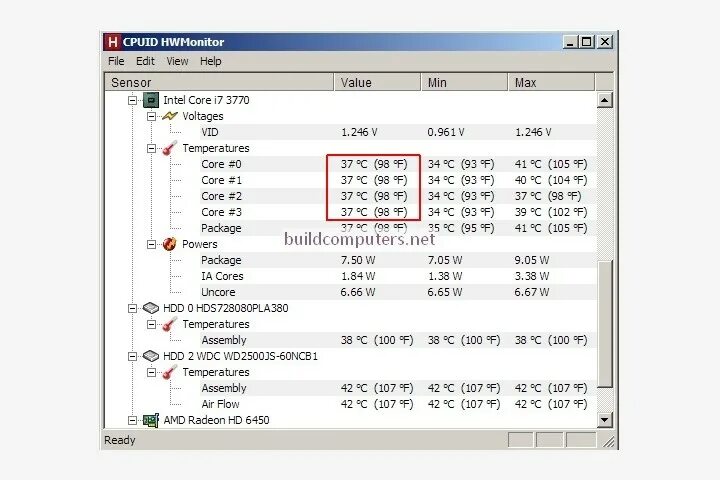This screenshot has width=720, height=480.
Task: Click the Max column header
Action: click(x=551, y=82)
